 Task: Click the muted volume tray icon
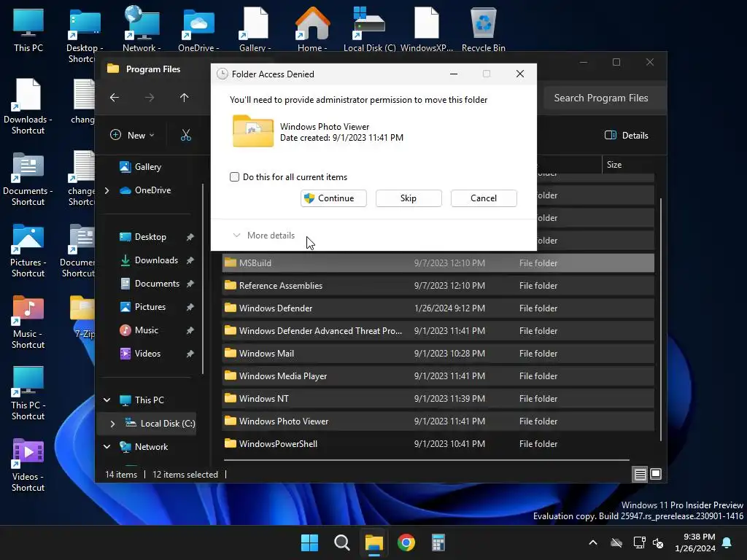click(659, 542)
